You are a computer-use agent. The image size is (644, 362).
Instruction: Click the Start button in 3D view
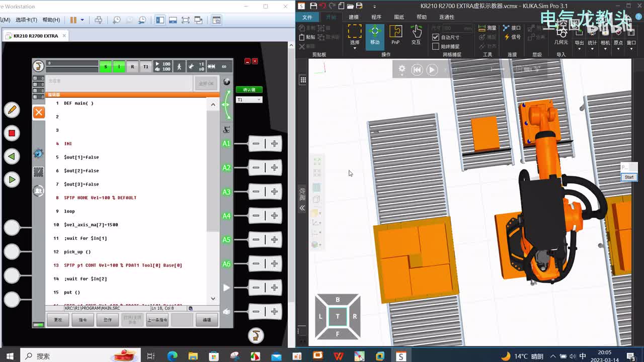click(629, 177)
